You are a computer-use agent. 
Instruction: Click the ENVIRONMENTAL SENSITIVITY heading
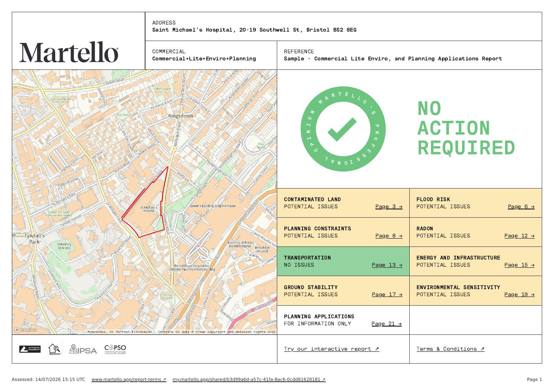pos(458,287)
